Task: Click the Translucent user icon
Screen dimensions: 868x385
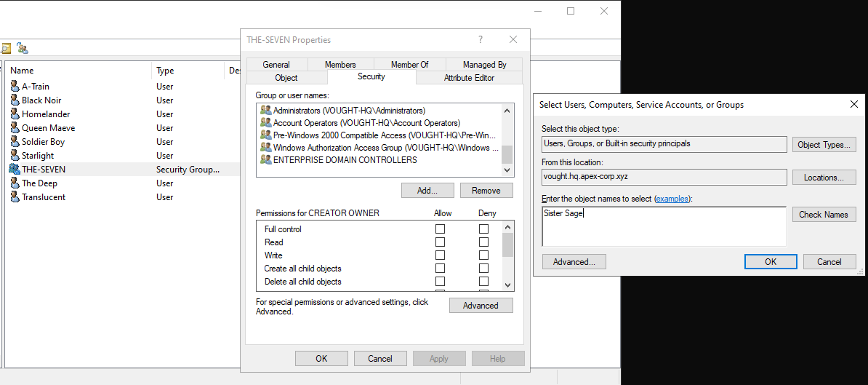Action: click(x=15, y=197)
